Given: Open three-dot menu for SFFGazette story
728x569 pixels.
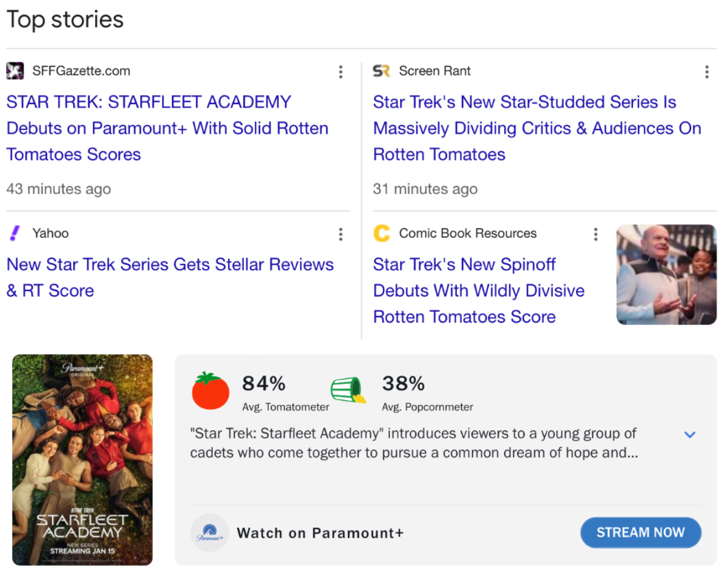Looking at the screenshot, I should (x=341, y=72).
